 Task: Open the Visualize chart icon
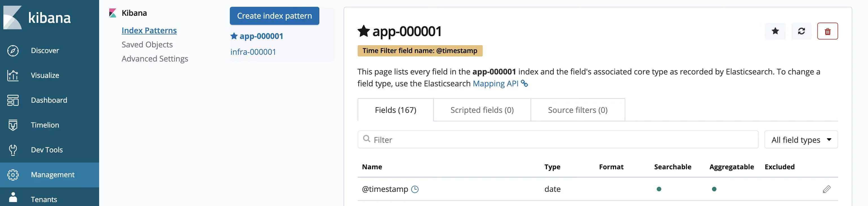click(13, 75)
